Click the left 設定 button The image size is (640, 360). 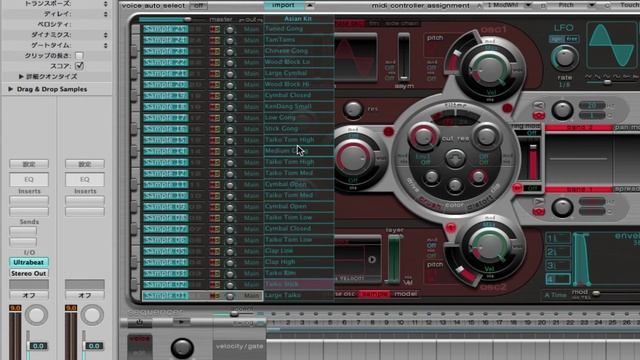(29, 164)
